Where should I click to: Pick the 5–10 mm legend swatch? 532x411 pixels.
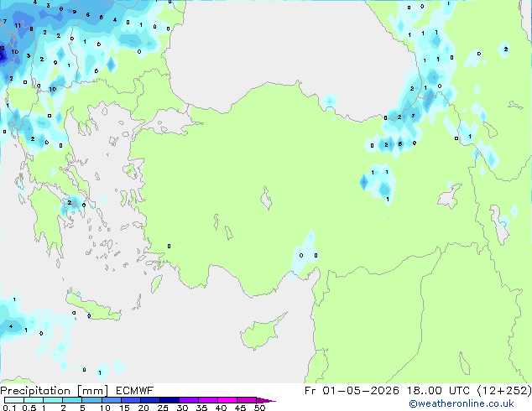point(91,400)
